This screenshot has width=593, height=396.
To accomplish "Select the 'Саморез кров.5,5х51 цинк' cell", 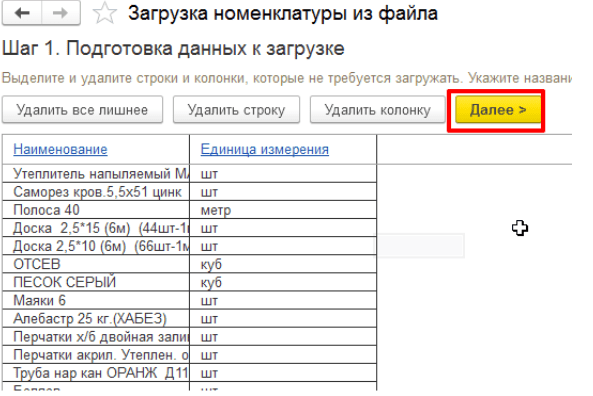I will tap(96, 192).
